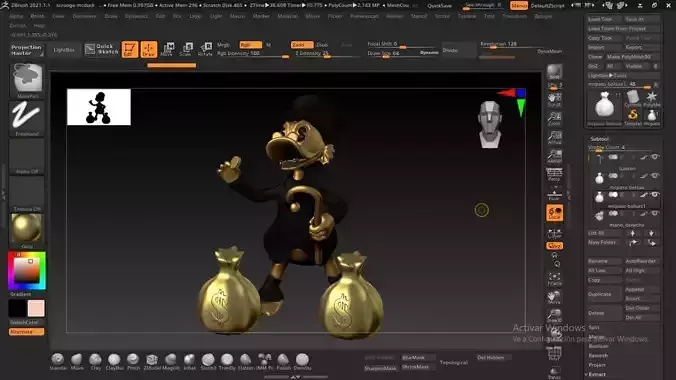Select the ClayBuildup brush
The width and height of the screenshot is (676, 380).
(x=114, y=361)
